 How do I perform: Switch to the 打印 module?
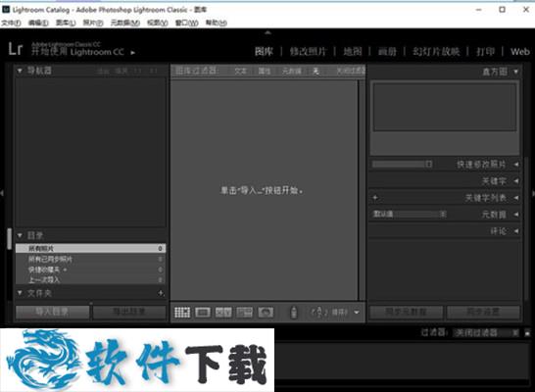coord(485,52)
